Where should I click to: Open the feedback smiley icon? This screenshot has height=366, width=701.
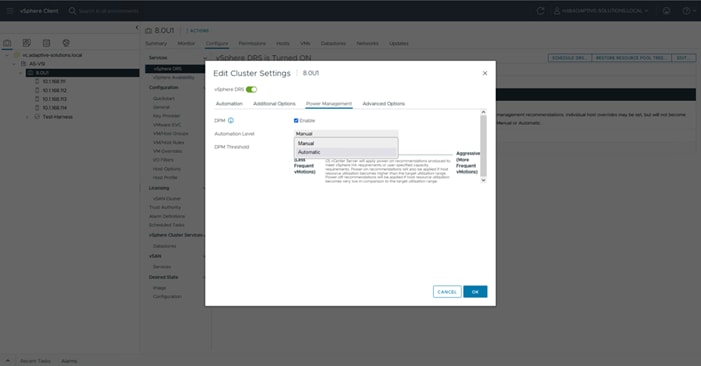pos(666,11)
